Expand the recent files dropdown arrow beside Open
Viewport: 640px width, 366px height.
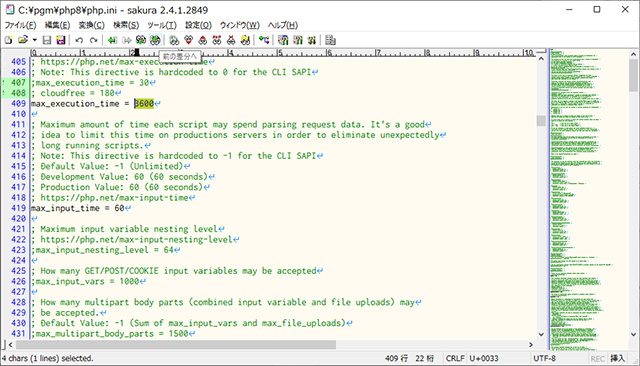[34, 40]
